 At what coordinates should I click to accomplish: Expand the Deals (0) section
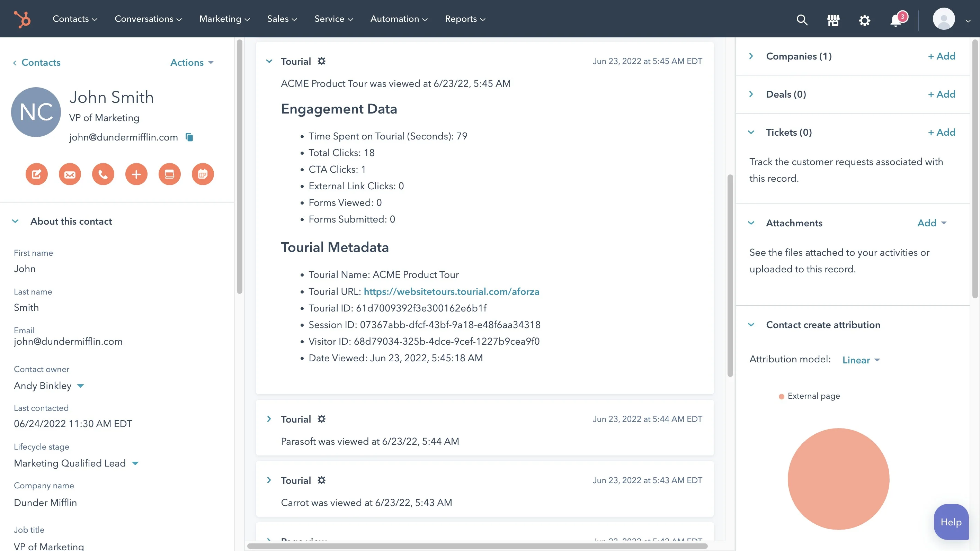[x=751, y=94]
